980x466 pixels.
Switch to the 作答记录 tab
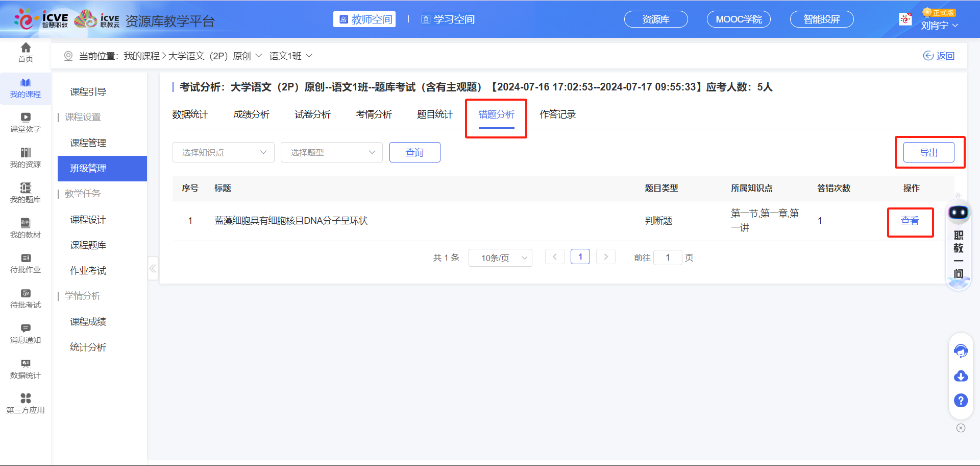point(557,114)
